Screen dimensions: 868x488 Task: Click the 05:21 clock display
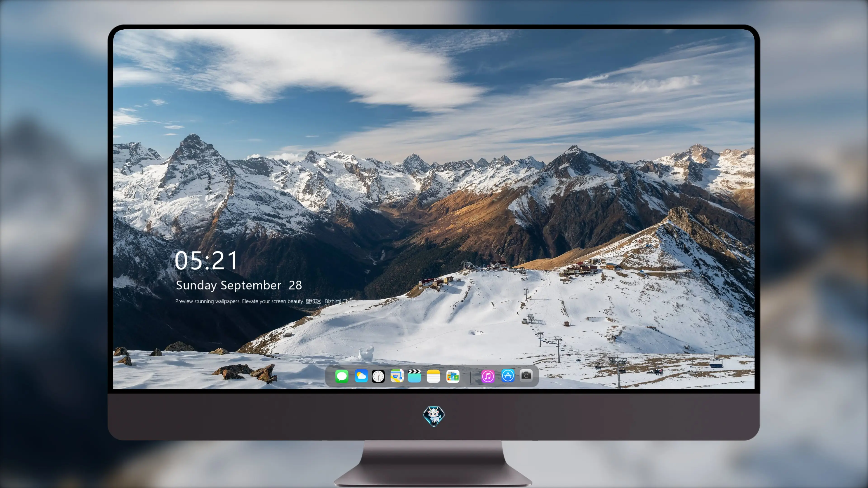[206, 261]
